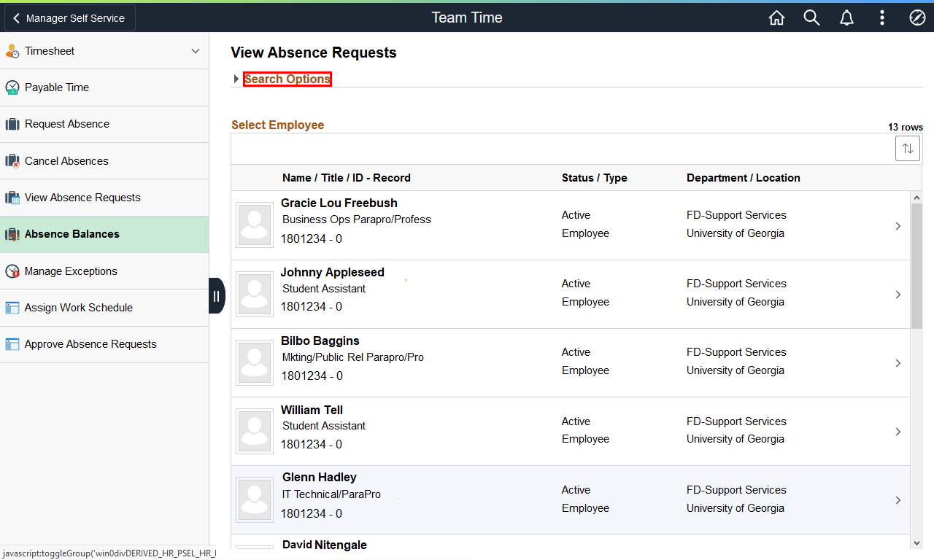This screenshot has height=560, width=934.
Task: Click the sort rows icon button
Action: pos(907,148)
